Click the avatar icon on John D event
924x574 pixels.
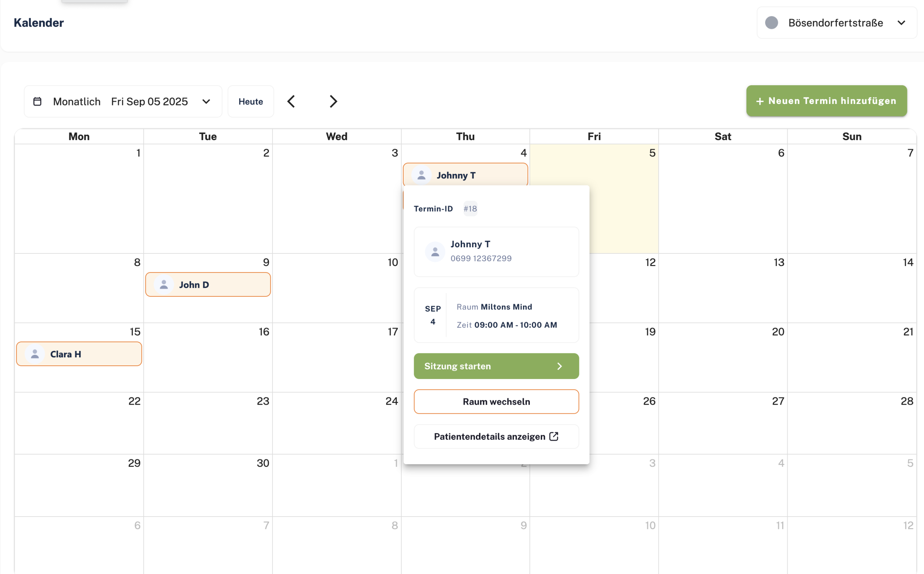(x=164, y=284)
